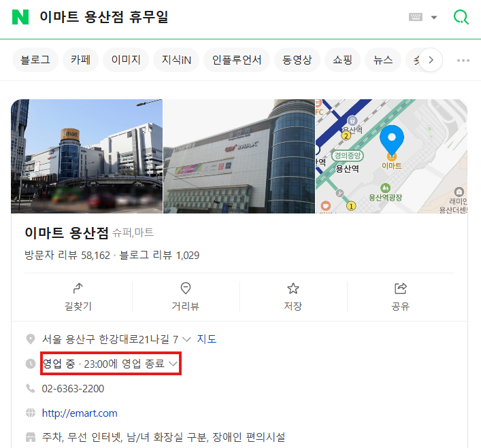Open 방문자 리뷰 58,162
Image resolution: width=481 pixels, height=448 pixels.
click(67, 255)
